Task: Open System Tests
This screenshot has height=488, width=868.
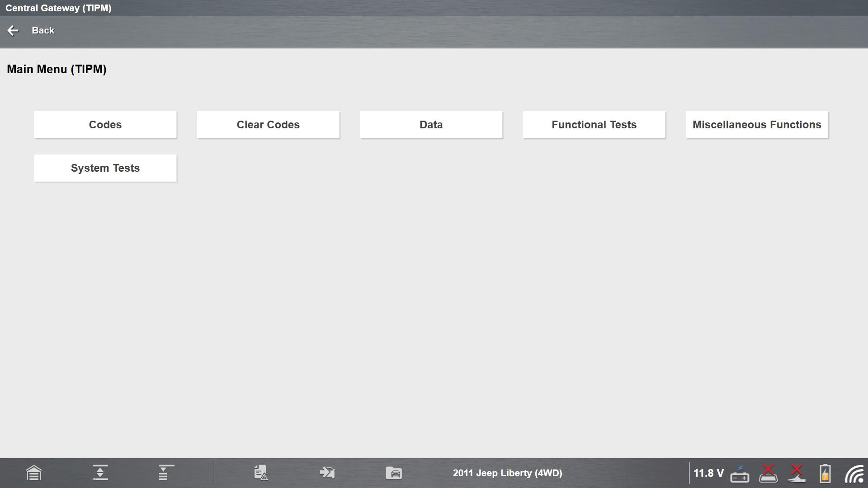Action: [105, 168]
